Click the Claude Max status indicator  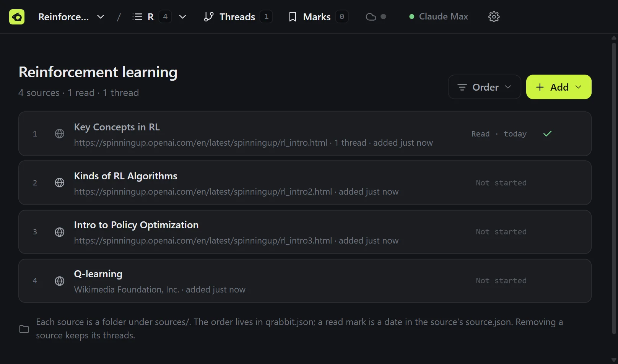click(x=438, y=17)
